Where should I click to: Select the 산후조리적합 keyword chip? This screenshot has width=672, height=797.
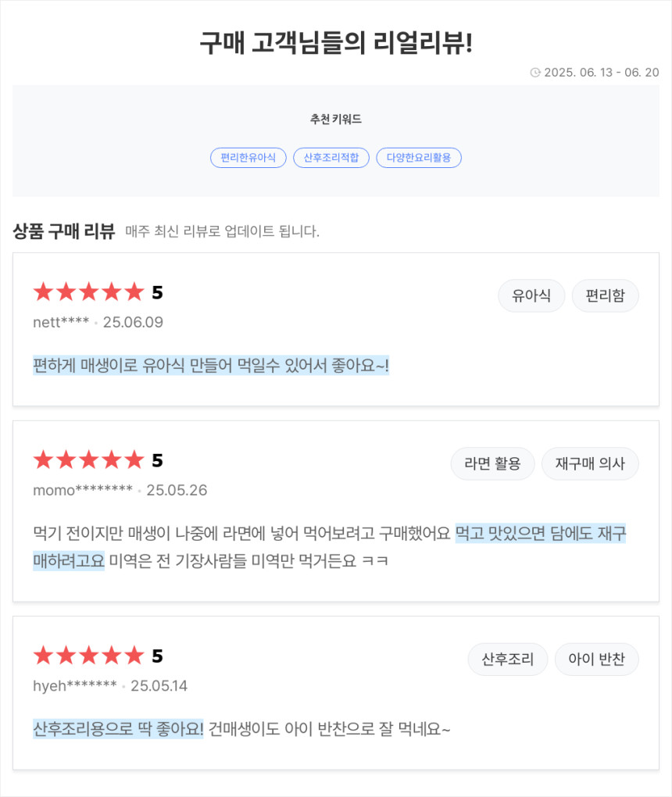pos(331,158)
